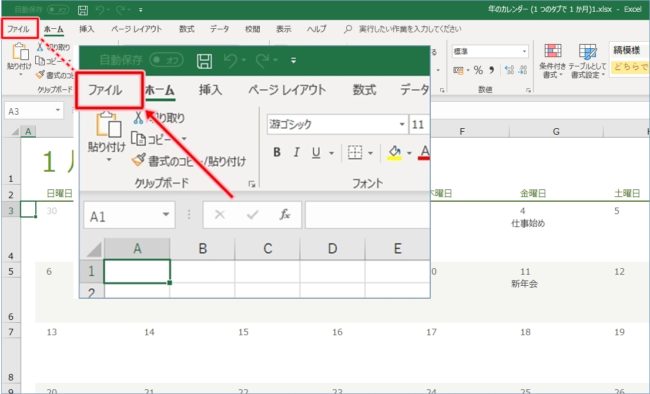Click the format painter brush in the inset

[x=138, y=160]
